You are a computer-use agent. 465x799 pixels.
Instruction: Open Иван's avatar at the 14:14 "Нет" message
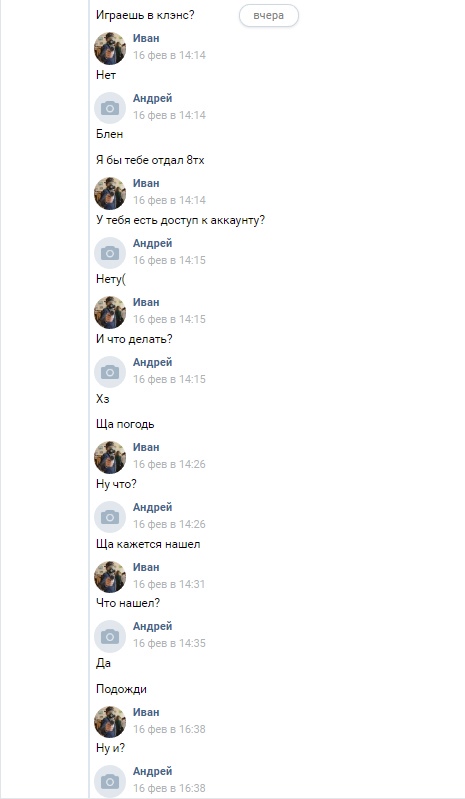click(110, 48)
